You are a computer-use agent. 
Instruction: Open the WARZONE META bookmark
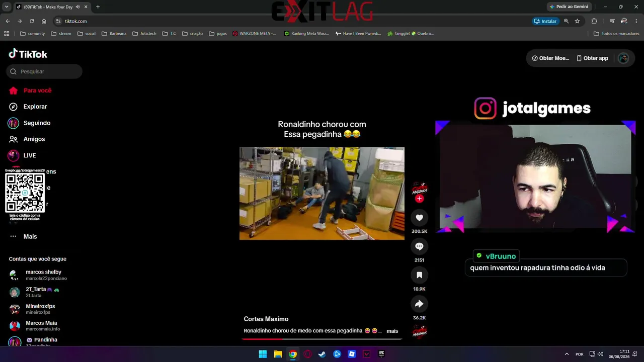pos(255,34)
